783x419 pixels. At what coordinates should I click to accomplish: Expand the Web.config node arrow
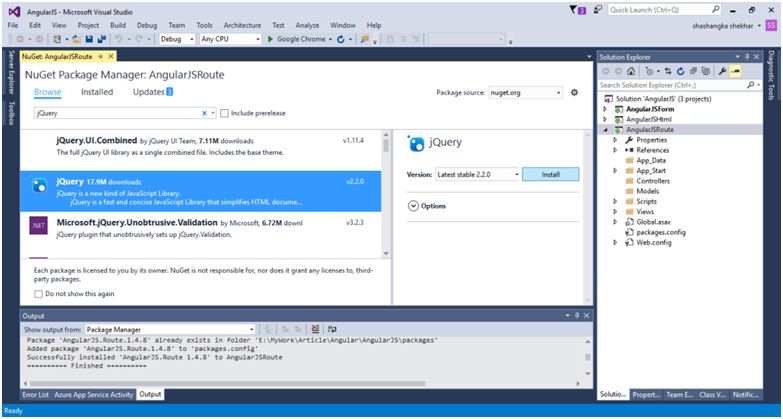(x=615, y=243)
